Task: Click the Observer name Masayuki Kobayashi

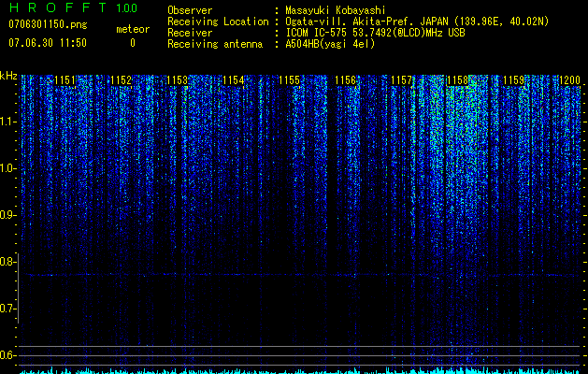Action: [x=336, y=10]
